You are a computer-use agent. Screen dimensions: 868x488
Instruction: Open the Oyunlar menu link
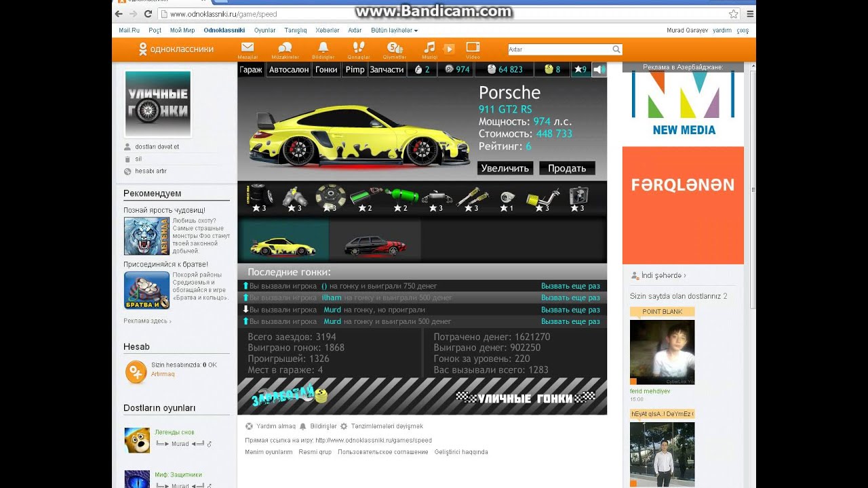[x=265, y=30]
